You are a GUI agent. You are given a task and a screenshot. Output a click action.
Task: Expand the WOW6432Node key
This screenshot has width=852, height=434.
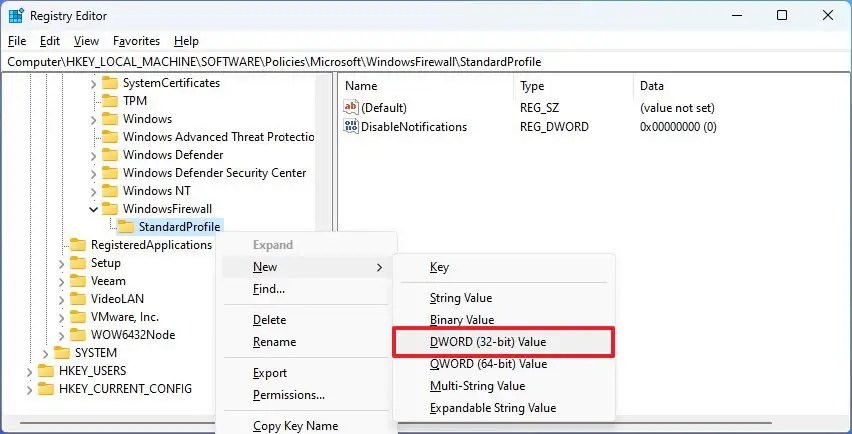61,336
